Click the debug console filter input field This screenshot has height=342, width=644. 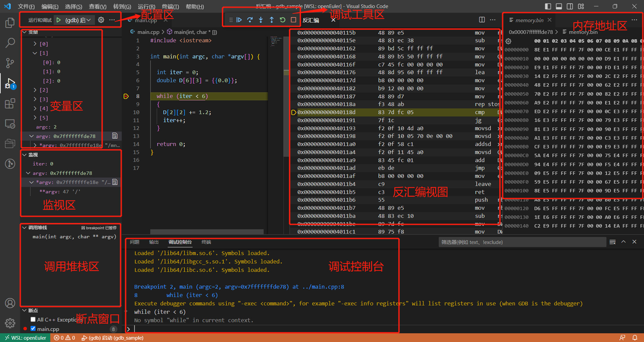(522, 242)
